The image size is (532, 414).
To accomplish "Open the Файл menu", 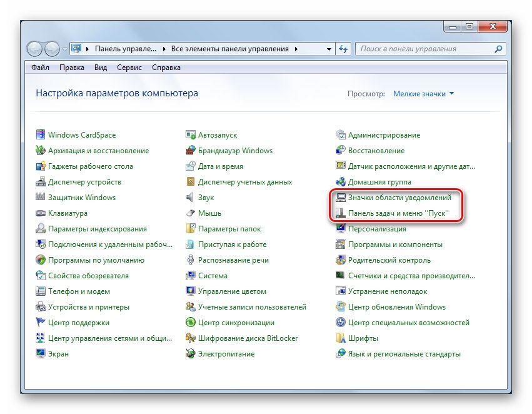I will pos(41,68).
